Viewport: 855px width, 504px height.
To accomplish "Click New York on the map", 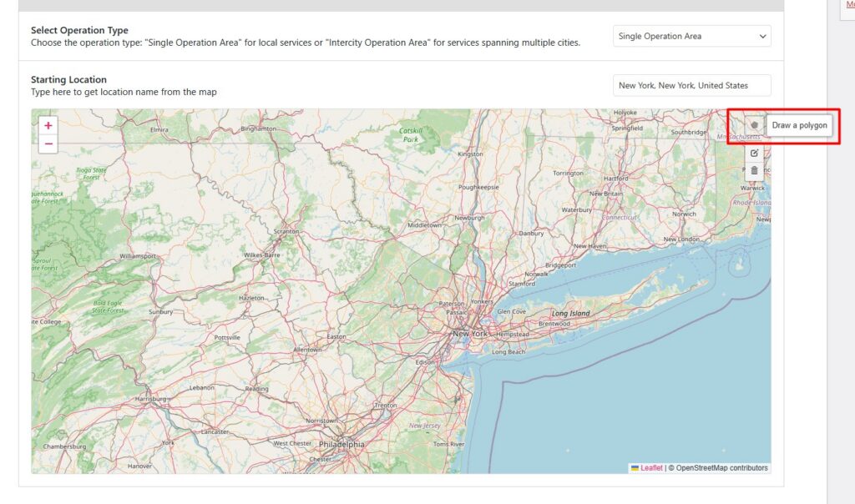I will [472, 334].
